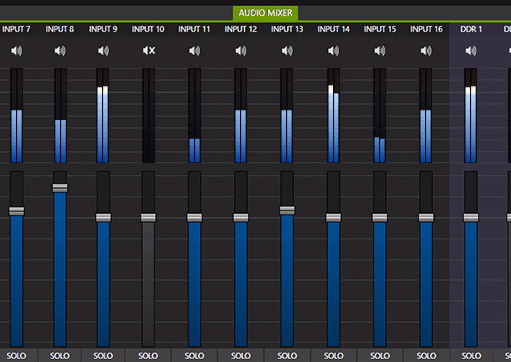The width and height of the screenshot is (511, 362).
Task: Mute the INPUT 16 speaker icon
Action: 426,51
